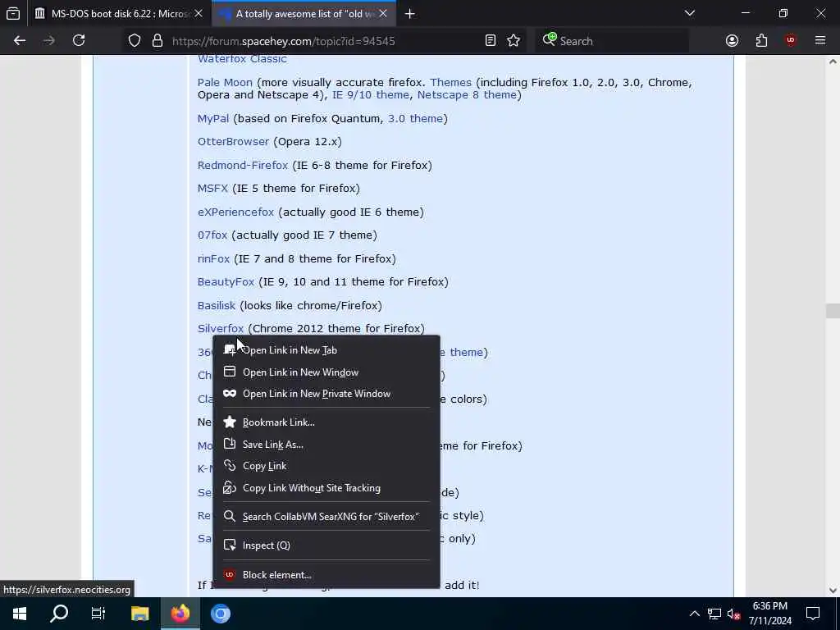Image resolution: width=840 pixels, height=630 pixels.
Task: Expand the list all tabs chevron
Action: (690, 13)
